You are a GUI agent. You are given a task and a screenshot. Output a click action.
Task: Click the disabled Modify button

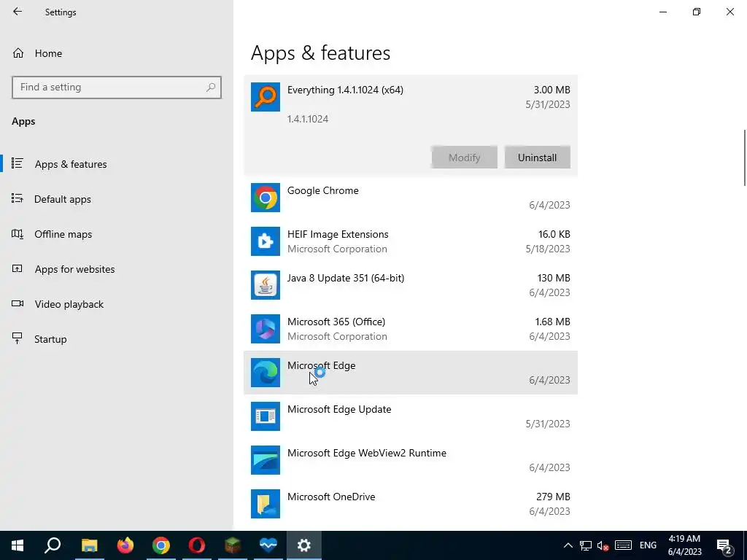(464, 157)
